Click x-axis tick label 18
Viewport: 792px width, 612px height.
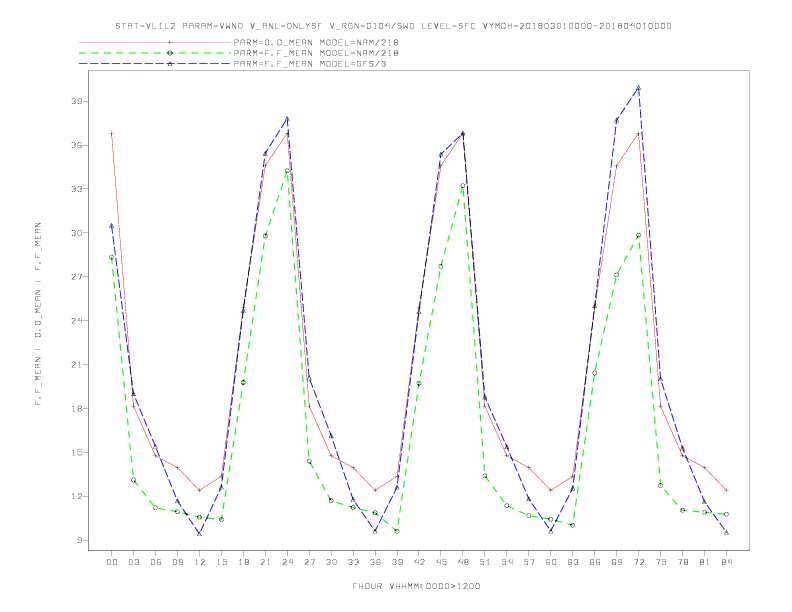coord(243,562)
